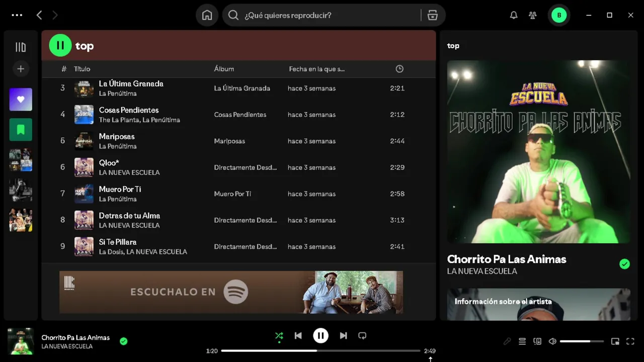Adjust the volume slider
644x362 pixels.
[x=582, y=341]
